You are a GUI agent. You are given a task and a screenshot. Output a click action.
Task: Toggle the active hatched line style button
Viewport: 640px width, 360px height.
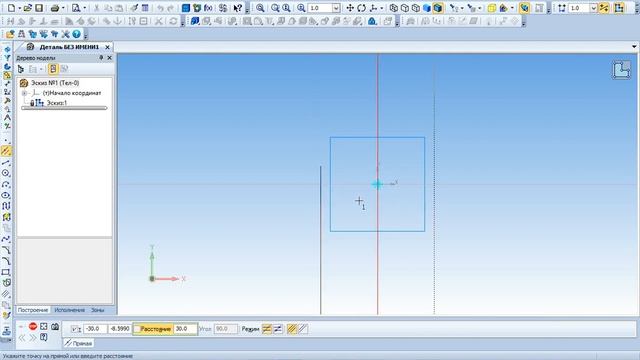pos(292,329)
